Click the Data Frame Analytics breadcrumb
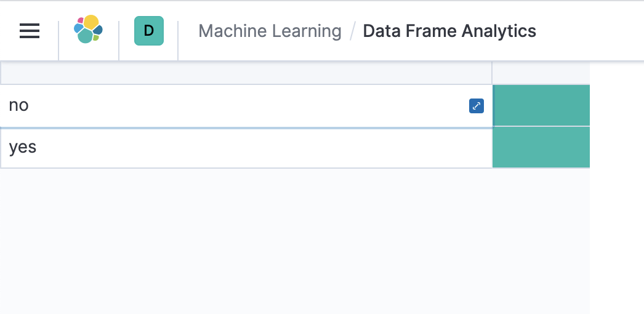644x314 pixels. [x=449, y=31]
